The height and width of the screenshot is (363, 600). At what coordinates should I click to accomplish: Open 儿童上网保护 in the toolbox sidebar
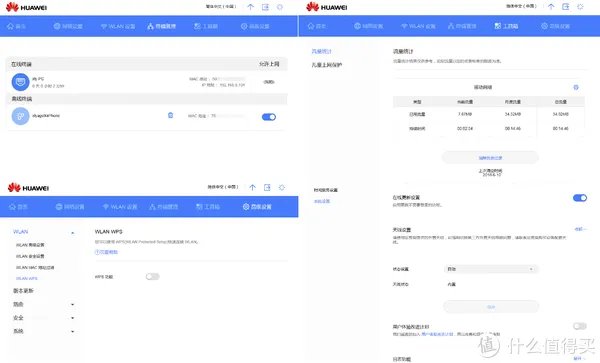coord(327,65)
